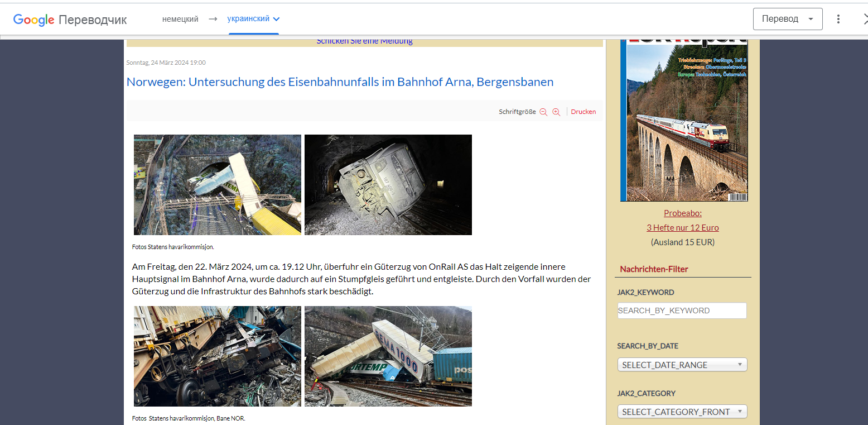Viewport: 868px width, 425px height.
Task: Open the REMA 1000 container wreck photo
Action: tap(388, 356)
